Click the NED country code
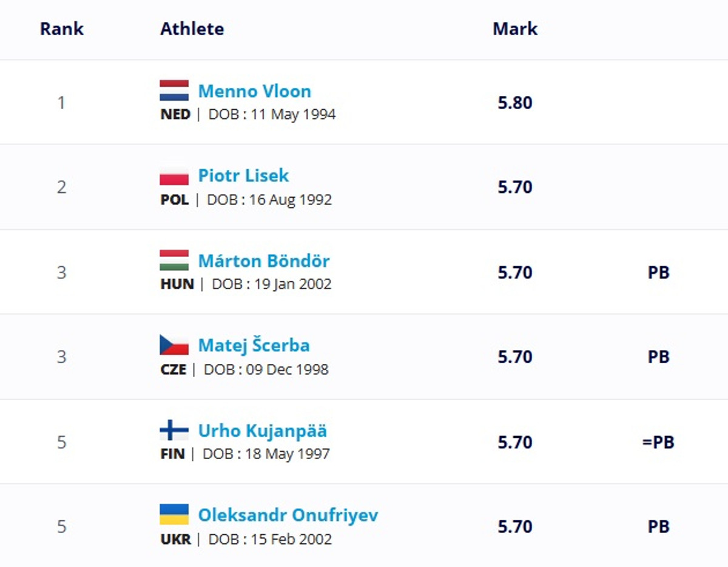This screenshot has height=567, width=728. [175, 114]
